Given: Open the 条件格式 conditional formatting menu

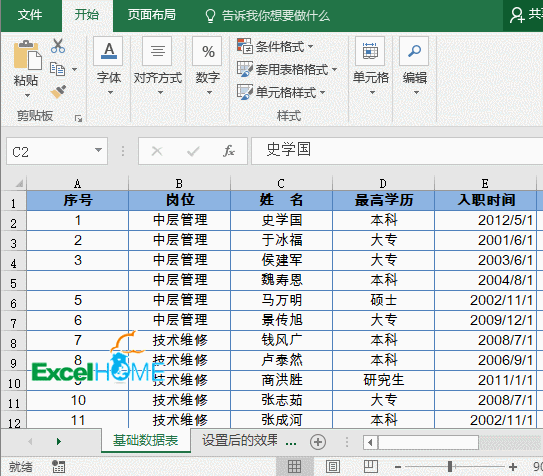Looking at the screenshot, I should point(275,46).
